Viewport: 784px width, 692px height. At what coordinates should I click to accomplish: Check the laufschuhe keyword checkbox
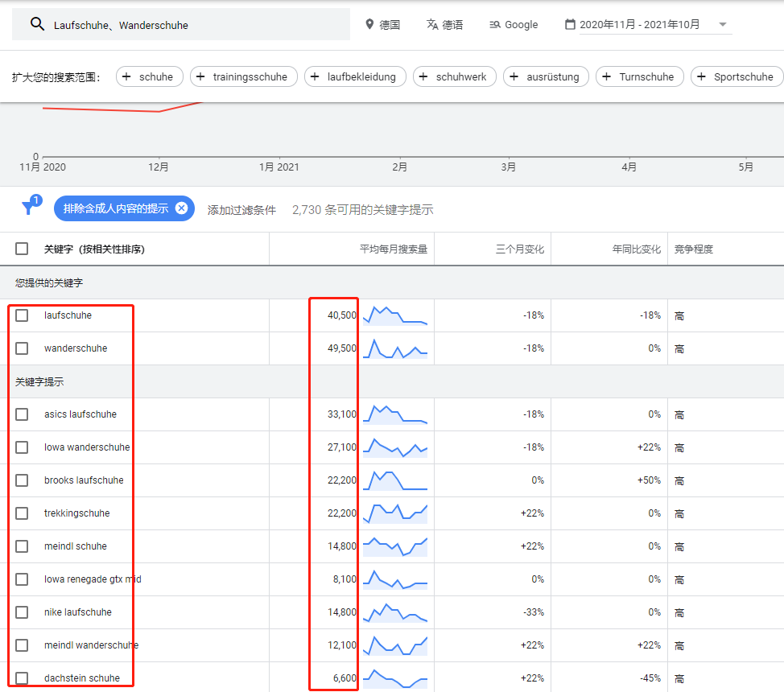[22, 315]
